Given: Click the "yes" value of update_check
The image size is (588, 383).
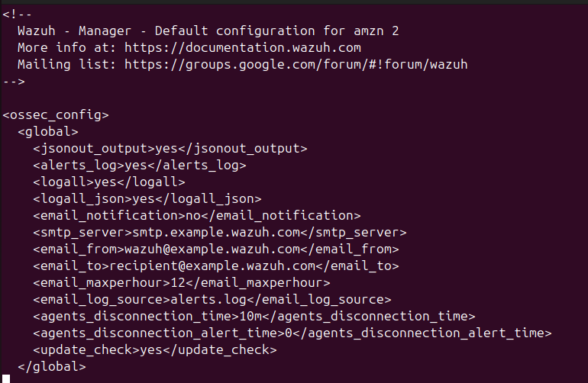Looking at the screenshot, I should click(151, 349).
